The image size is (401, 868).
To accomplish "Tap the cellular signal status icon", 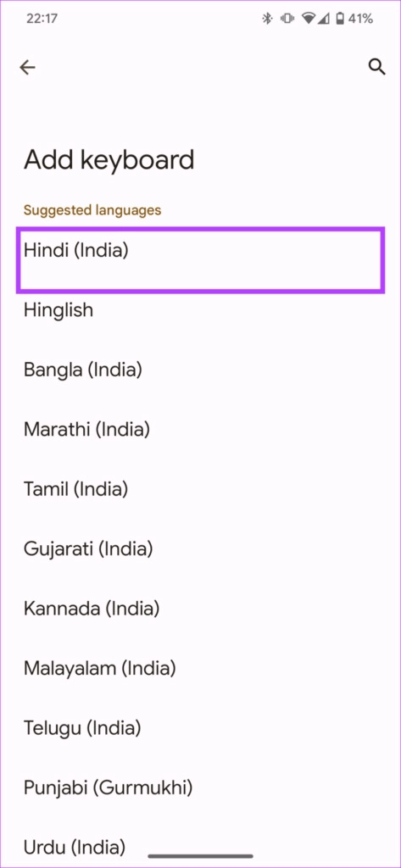I will coord(324,19).
